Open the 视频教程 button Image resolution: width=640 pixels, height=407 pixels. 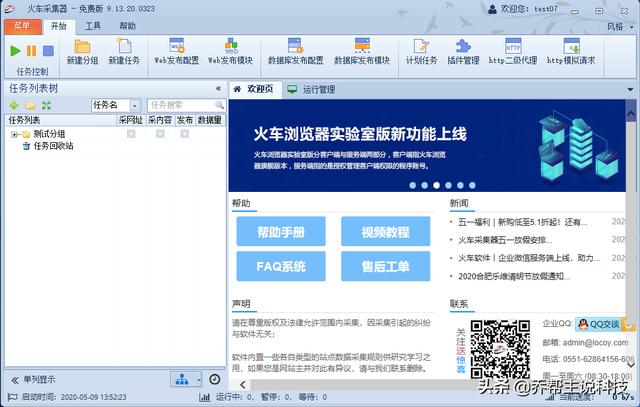(x=385, y=231)
